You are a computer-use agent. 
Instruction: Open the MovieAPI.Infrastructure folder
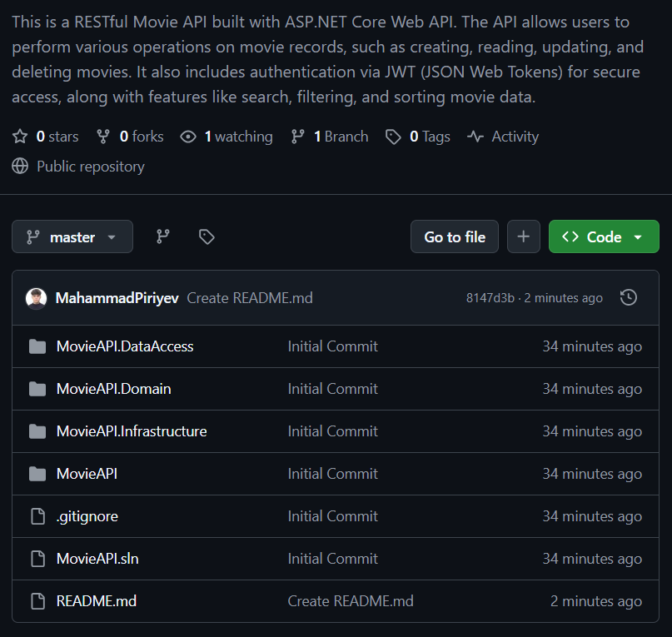click(132, 431)
